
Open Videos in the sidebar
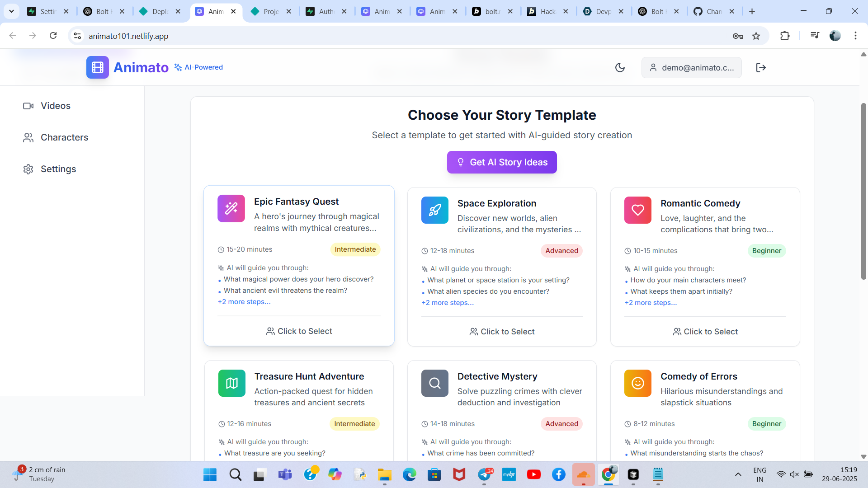pos(55,106)
